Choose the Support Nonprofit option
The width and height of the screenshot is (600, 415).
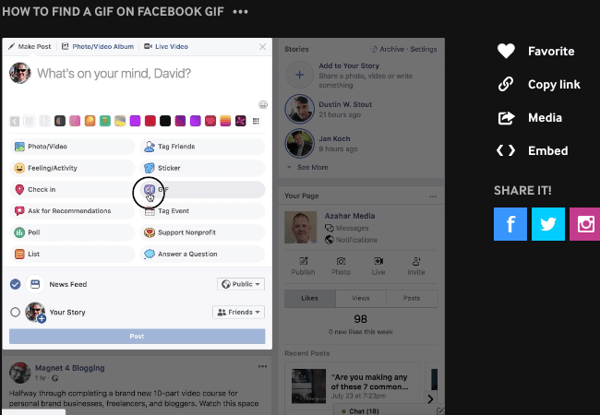pyautogui.click(x=202, y=232)
